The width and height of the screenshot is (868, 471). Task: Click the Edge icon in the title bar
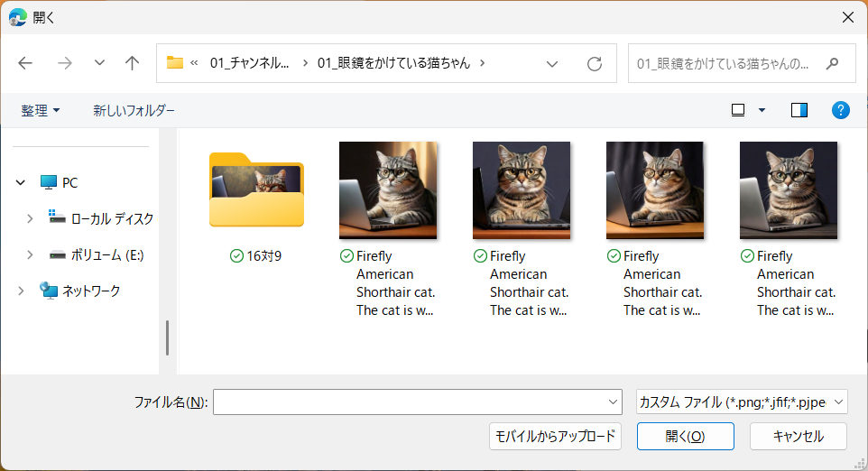pyautogui.click(x=18, y=18)
